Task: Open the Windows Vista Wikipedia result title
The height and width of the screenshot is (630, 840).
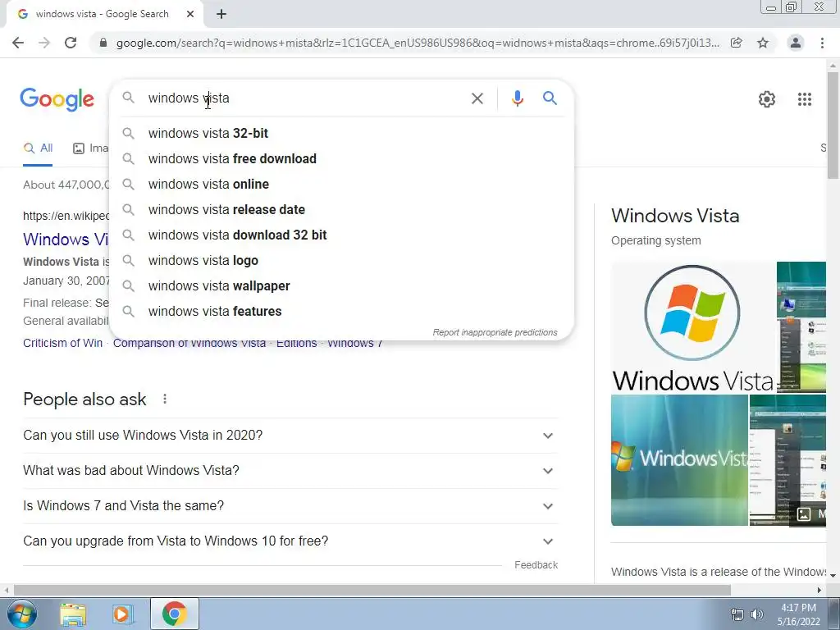Action: tap(66, 240)
